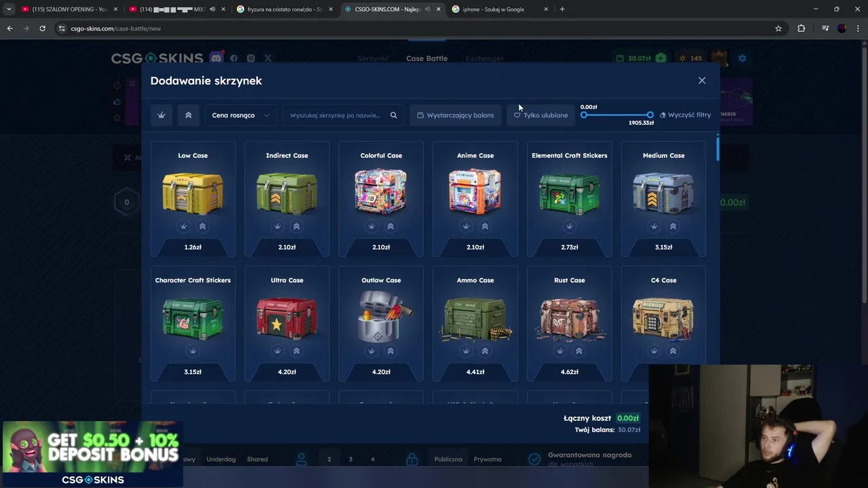Close the Dodawanie skrzynek dialog
The height and width of the screenshot is (488, 868).
[x=702, y=81]
